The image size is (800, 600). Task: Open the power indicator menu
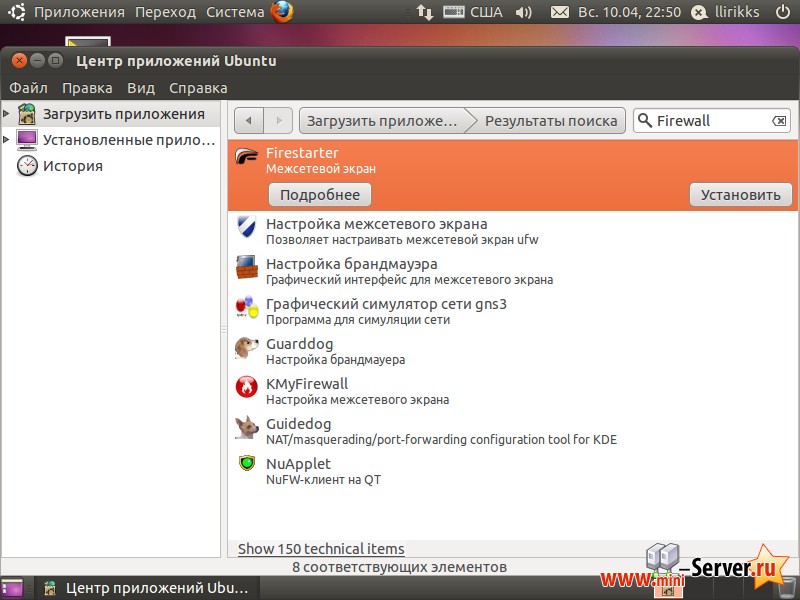tap(781, 12)
